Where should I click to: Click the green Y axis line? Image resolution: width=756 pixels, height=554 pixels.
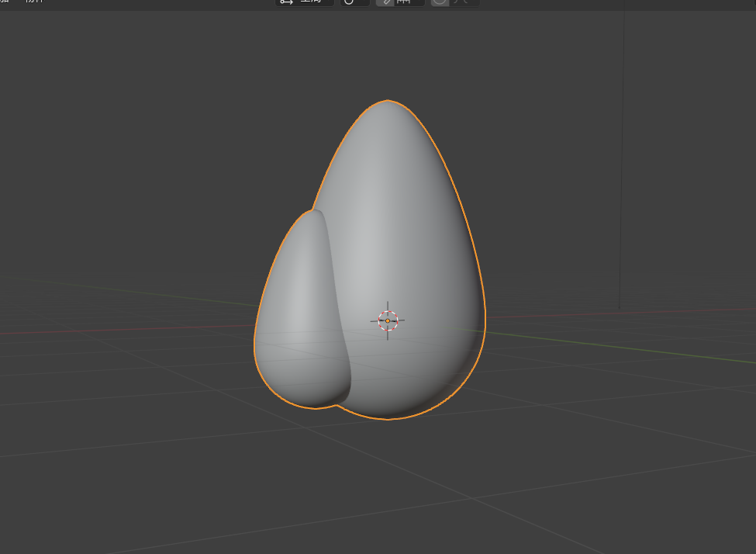click(x=620, y=349)
